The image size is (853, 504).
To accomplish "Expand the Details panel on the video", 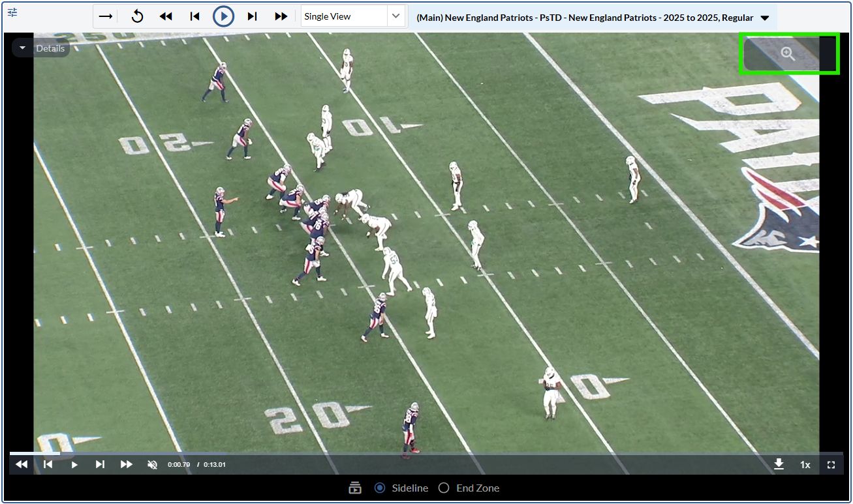I will (x=41, y=48).
